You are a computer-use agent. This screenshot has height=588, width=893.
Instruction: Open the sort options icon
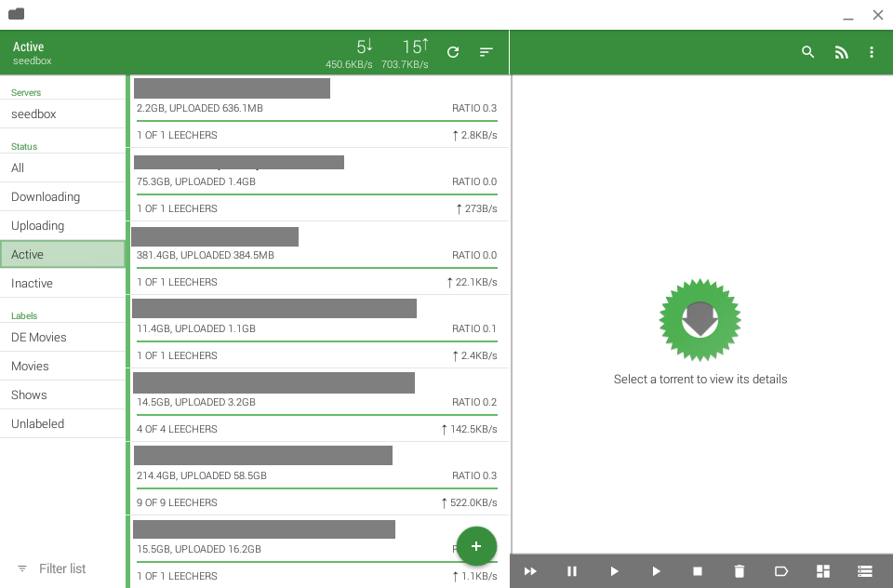(x=486, y=52)
